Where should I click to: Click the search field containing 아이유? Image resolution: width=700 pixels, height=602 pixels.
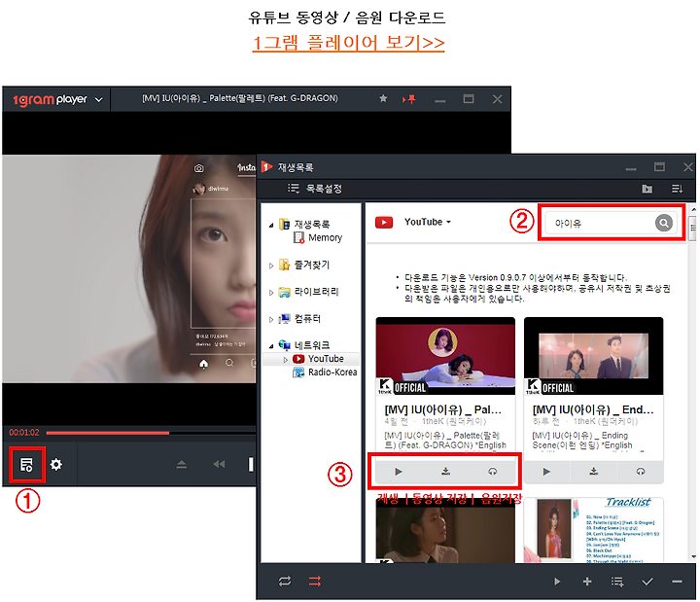pos(601,223)
